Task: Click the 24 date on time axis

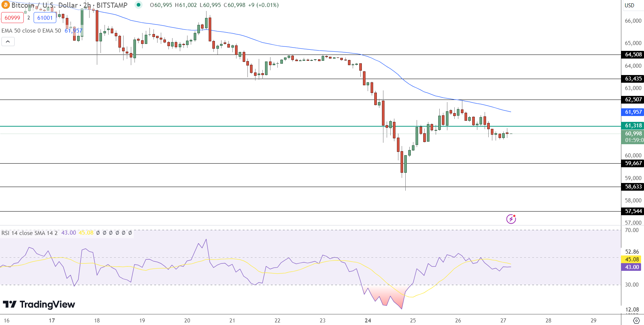Action: pos(368,321)
